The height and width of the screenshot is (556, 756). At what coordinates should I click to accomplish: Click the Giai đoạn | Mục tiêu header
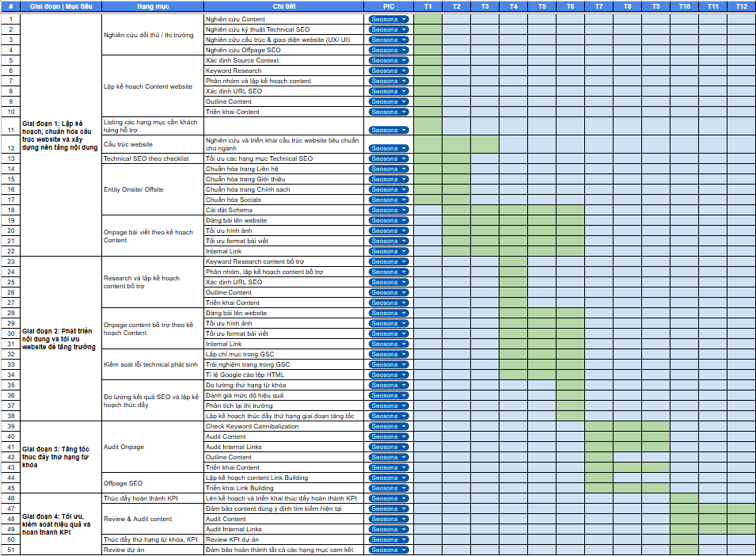(61, 6)
